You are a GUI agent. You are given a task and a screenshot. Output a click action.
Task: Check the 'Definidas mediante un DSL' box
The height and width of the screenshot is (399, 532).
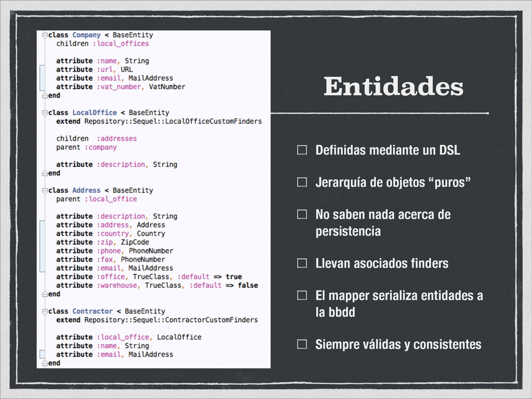point(302,150)
